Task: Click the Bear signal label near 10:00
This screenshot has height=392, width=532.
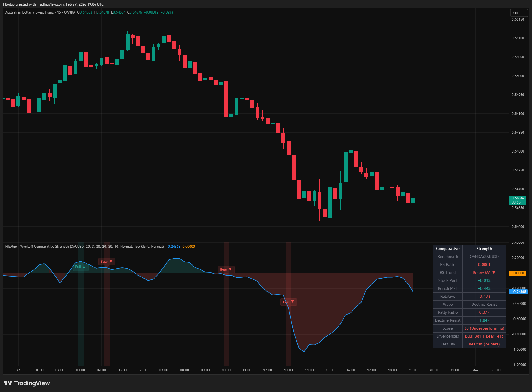Action: pos(226,269)
